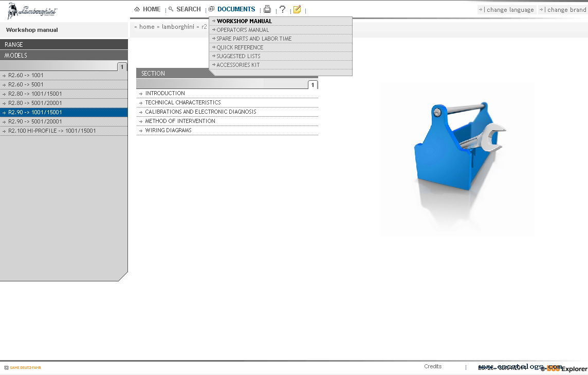Select model R2.60 -> 5001

click(x=64, y=84)
